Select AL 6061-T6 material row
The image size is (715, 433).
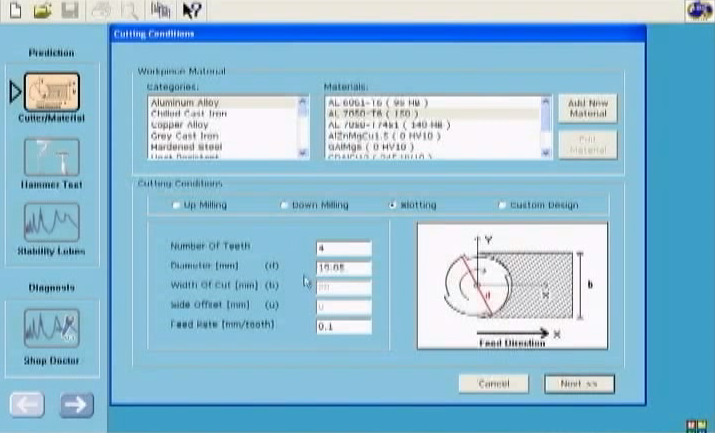pyautogui.click(x=433, y=103)
